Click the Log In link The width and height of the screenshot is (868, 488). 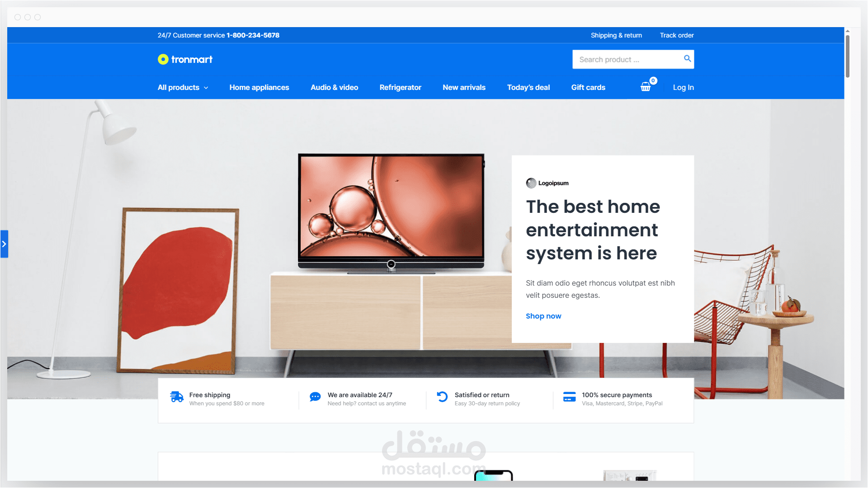coord(683,88)
